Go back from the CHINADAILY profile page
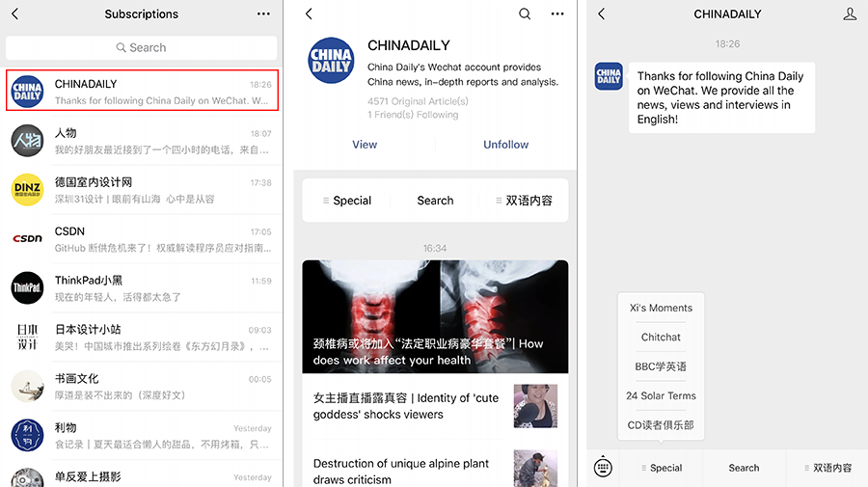Screen dimensions: 868x487 [x=309, y=14]
